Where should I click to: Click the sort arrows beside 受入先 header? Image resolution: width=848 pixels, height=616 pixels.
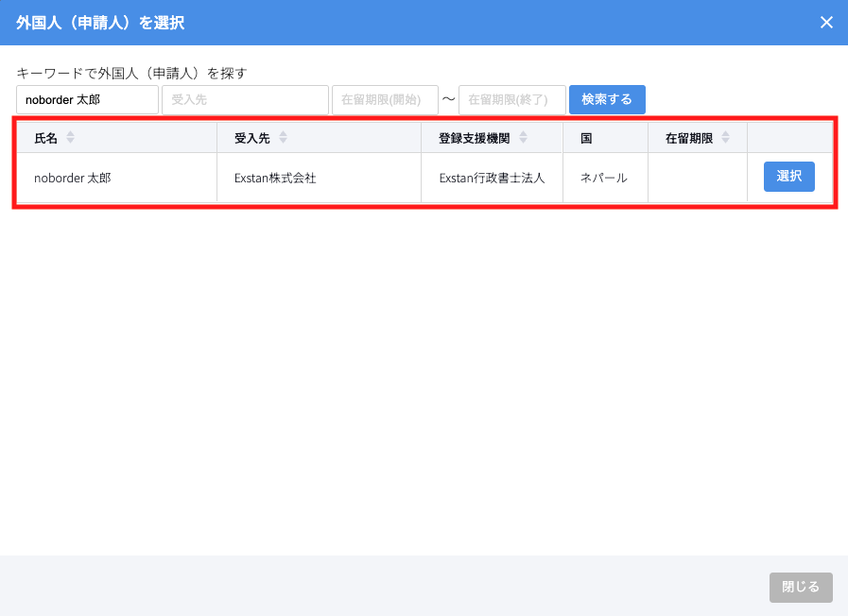(283, 138)
